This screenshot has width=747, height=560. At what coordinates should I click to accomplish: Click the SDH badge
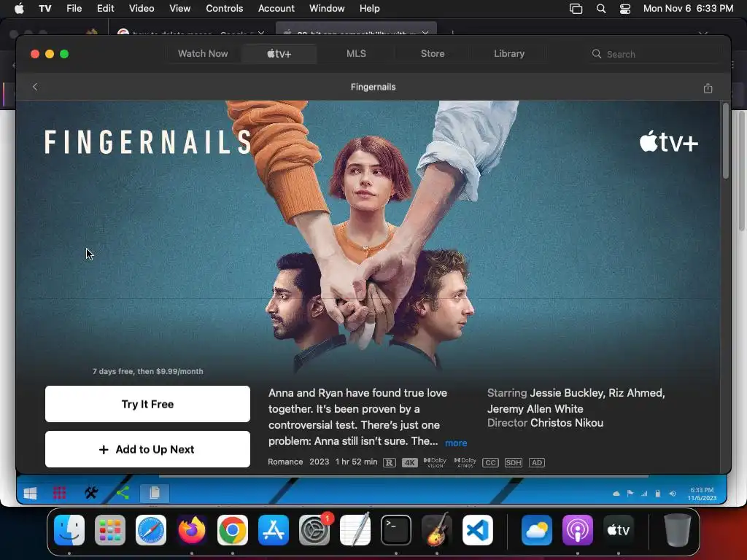pos(513,462)
